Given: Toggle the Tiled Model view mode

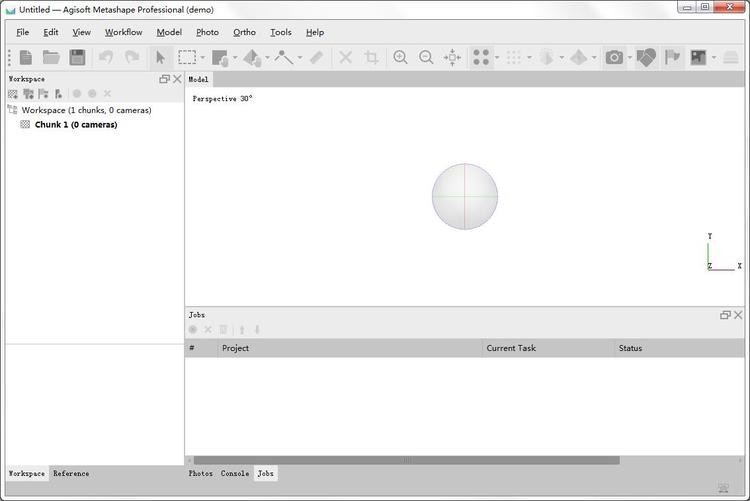Looking at the screenshot, I should pos(579,57).
